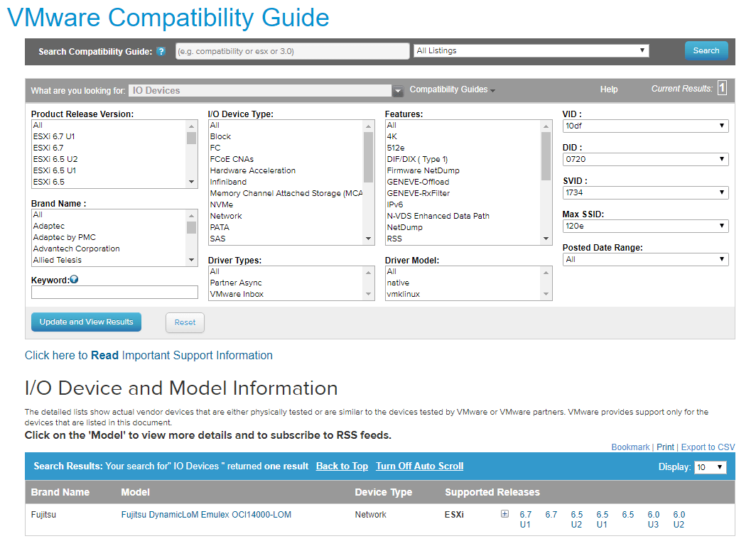This screenshot has width=756, height=546.
Task: Click the Keyword help info icon
Action: coord(74,280)
